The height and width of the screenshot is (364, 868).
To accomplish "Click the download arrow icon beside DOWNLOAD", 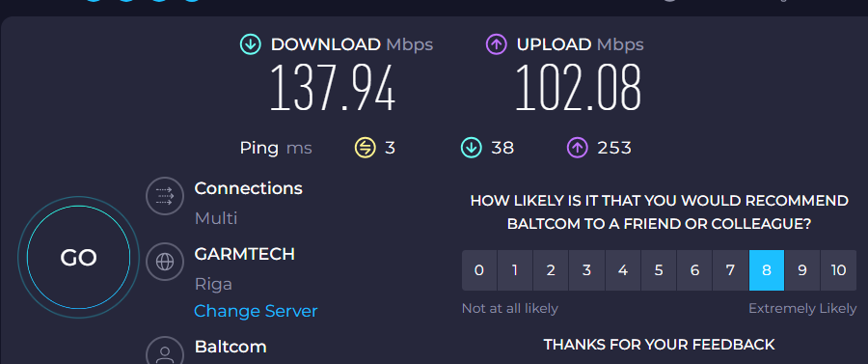I will click(x=250, y=44).
